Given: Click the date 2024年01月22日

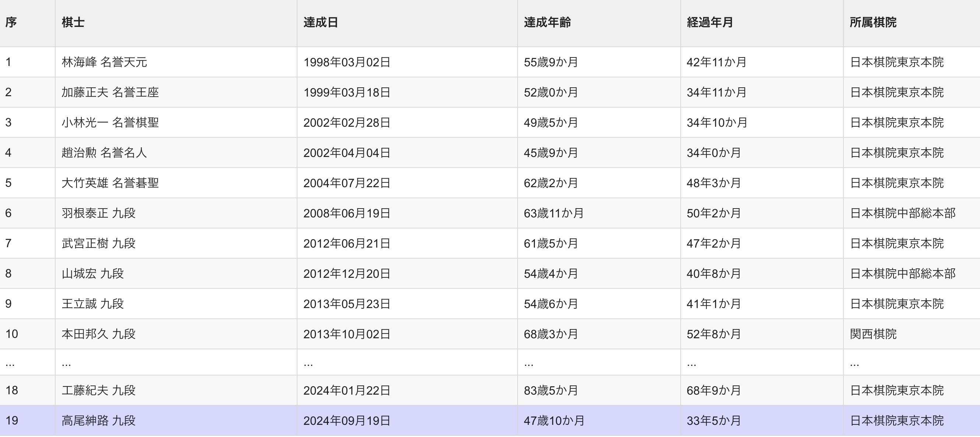Looking at the screenshot, I should point(347,391).
